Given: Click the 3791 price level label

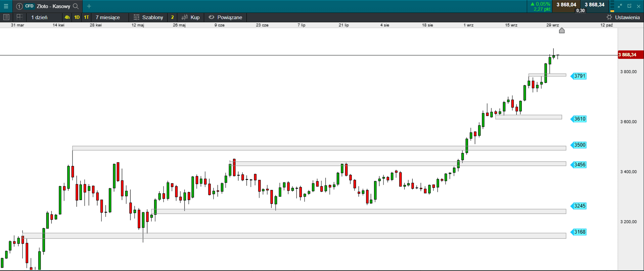Looking at the screenshot, I should 579,76.
